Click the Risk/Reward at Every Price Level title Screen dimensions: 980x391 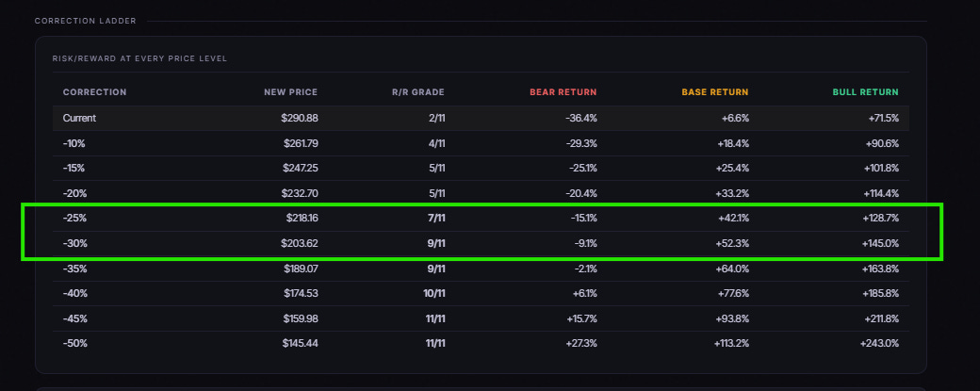coord(140,58)
